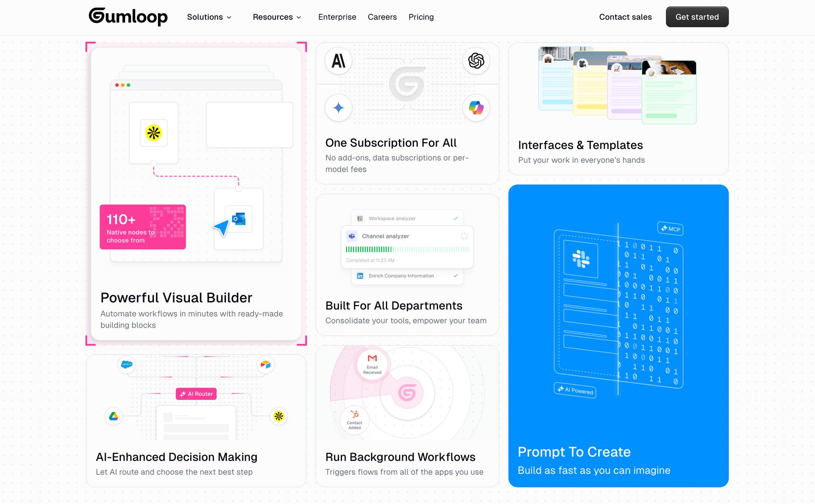Click the Outlook icon in visual builder
This screenshot has height=504, width=815.
(239, 219)
